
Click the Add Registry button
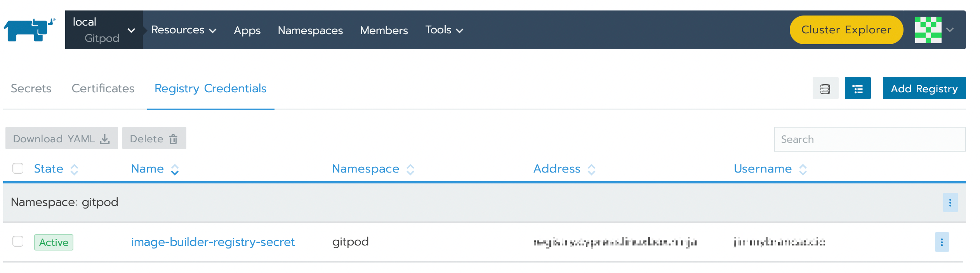[924, 88]
